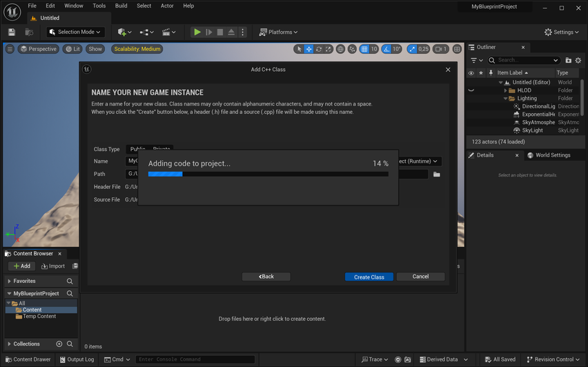Open the Blueprints toolbar dropdown
Screen dimensions: 588x367
(x=146, y=32)
